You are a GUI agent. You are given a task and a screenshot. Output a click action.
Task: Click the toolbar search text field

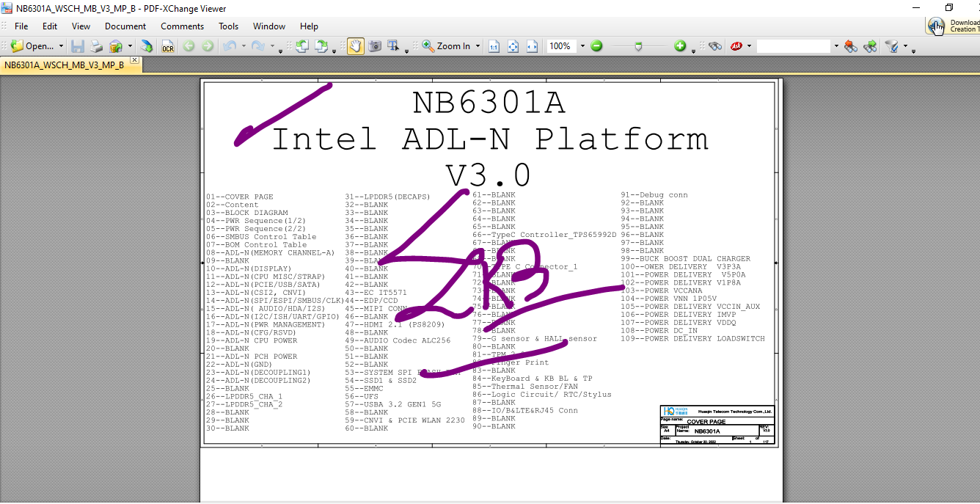click(794, 46)
